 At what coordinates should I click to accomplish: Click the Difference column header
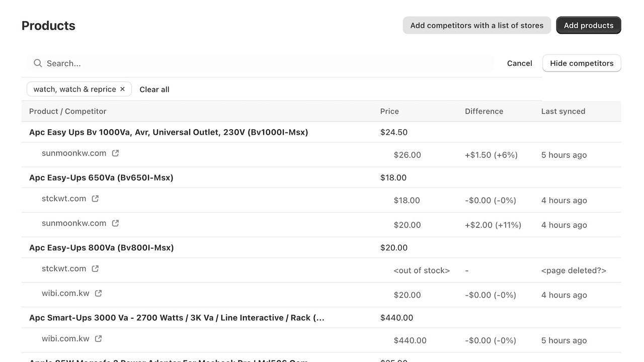point(484,111)
